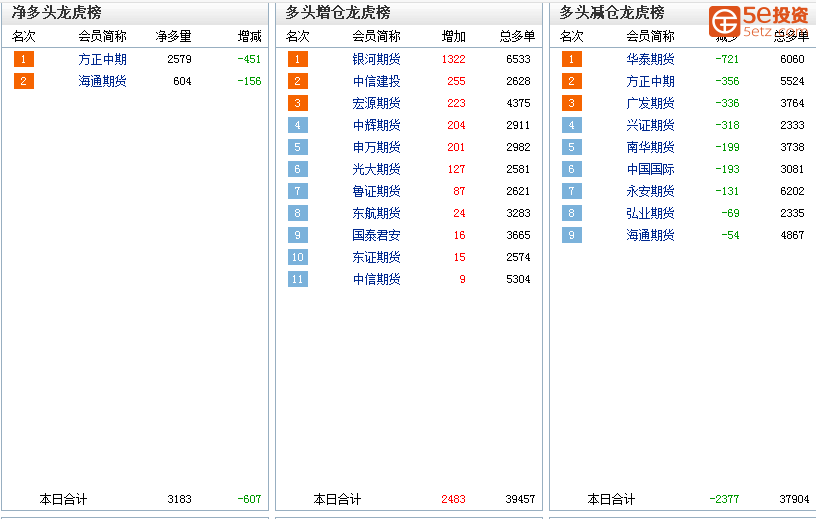Viewport: 816px width, 519px height.
Task: Click the total long value 2982
Action: [x=518, y=147]
